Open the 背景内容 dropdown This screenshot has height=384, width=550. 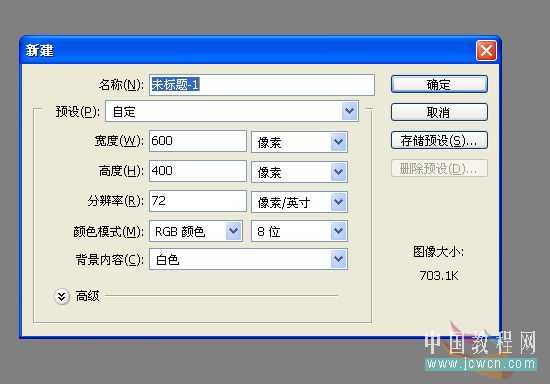[x=248, y=259]
